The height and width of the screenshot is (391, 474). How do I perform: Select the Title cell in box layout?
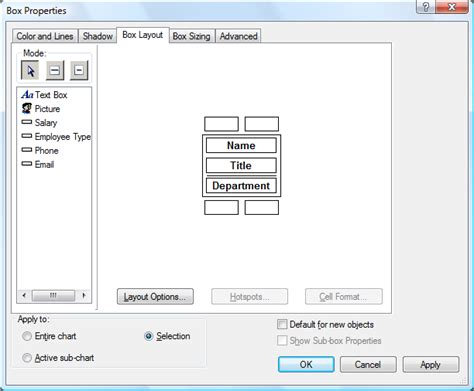(x=241, y=165)
